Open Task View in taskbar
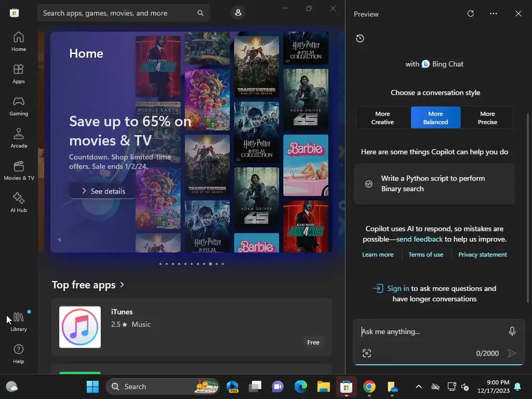This screenshot has height=399, width=532. (x=255, y=387)
